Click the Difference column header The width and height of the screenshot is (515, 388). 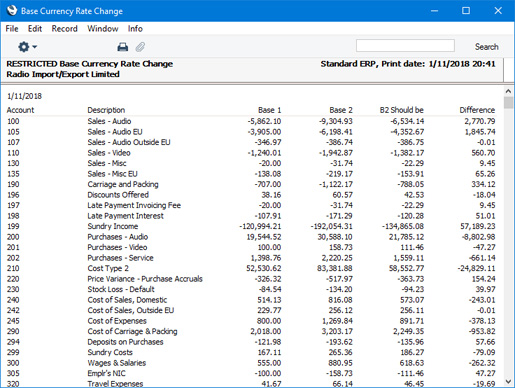[x=477, y=110]
